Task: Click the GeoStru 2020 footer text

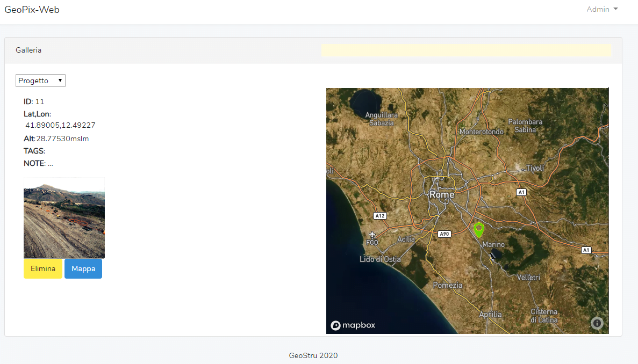Action: (313, 355)
